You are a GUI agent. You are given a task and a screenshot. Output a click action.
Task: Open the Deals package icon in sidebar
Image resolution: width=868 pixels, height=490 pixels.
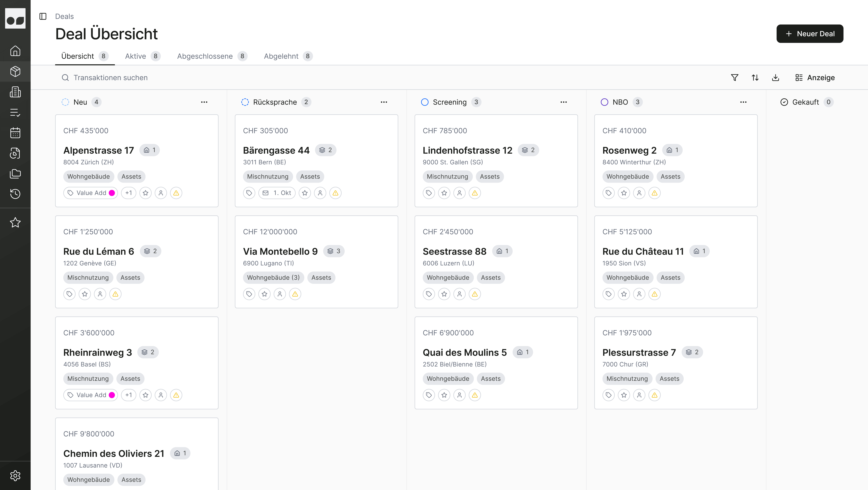click(x=15, y=71)
